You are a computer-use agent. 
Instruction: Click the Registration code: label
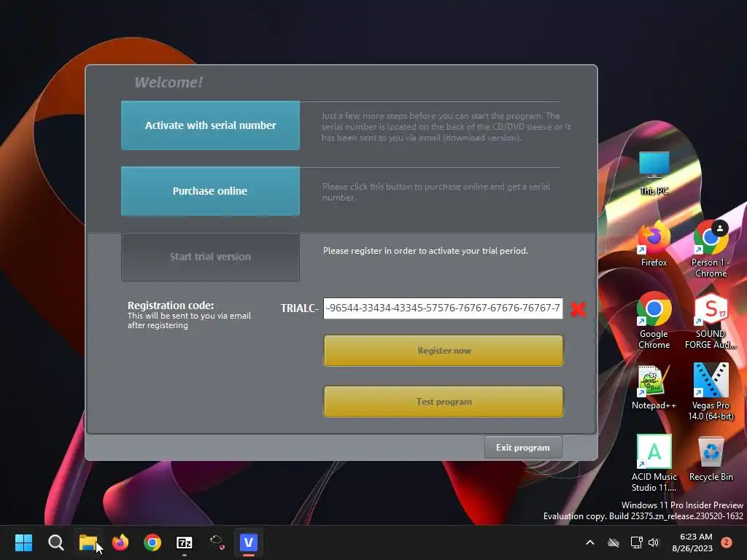pos(171,306)
